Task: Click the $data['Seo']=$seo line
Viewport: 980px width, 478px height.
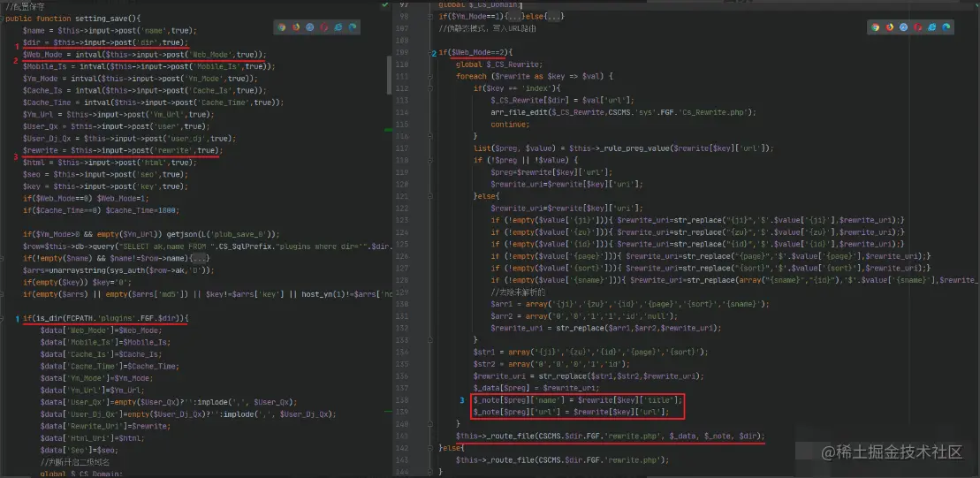Action: coord(79,450)
